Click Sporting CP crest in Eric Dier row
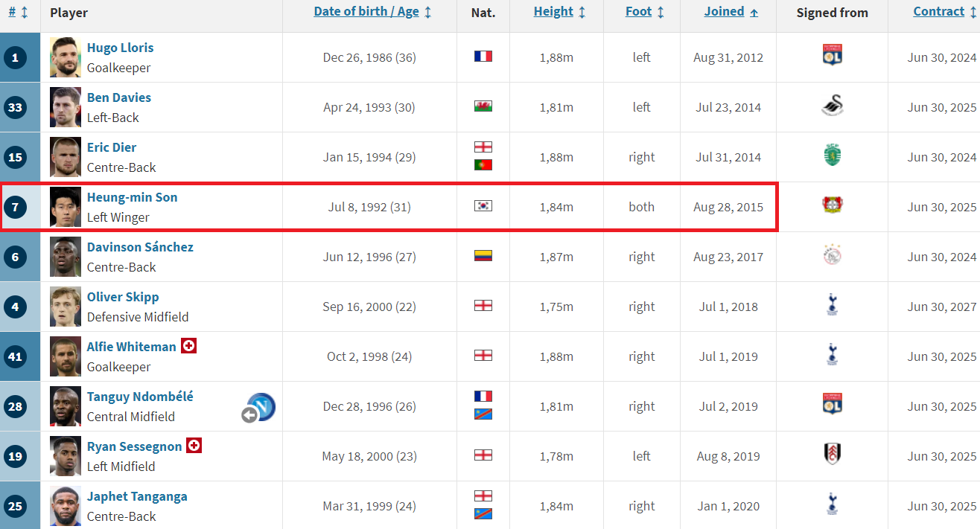This screenshot has width=980, height=529. [832, 156]
